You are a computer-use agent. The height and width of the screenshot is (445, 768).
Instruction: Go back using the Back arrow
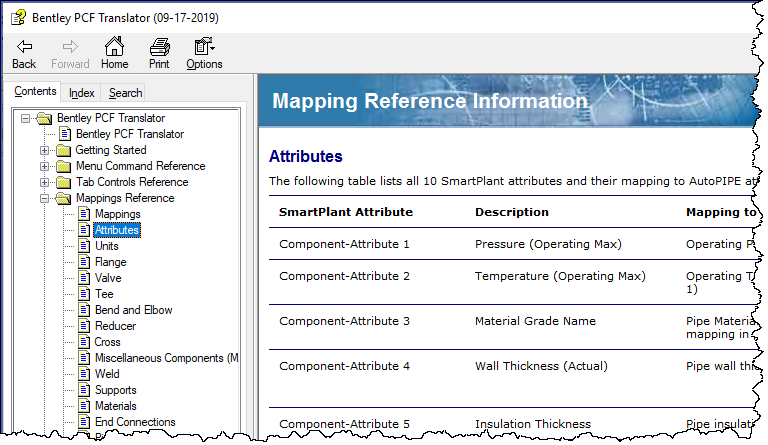click(x=24, y=54)
